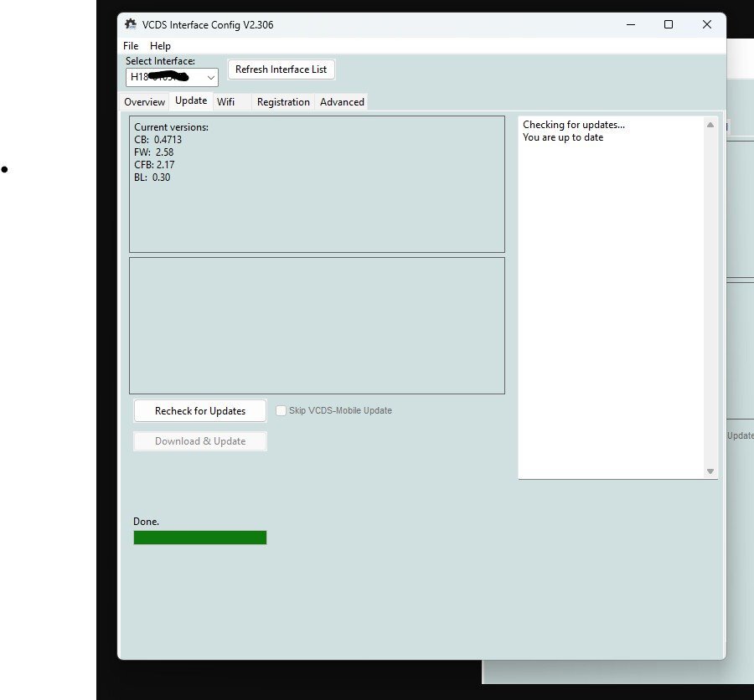Maximize the VCDS Interface Config window
This screenshot has width=754, height=700.
pyautogui.click(x=669, y=24)
